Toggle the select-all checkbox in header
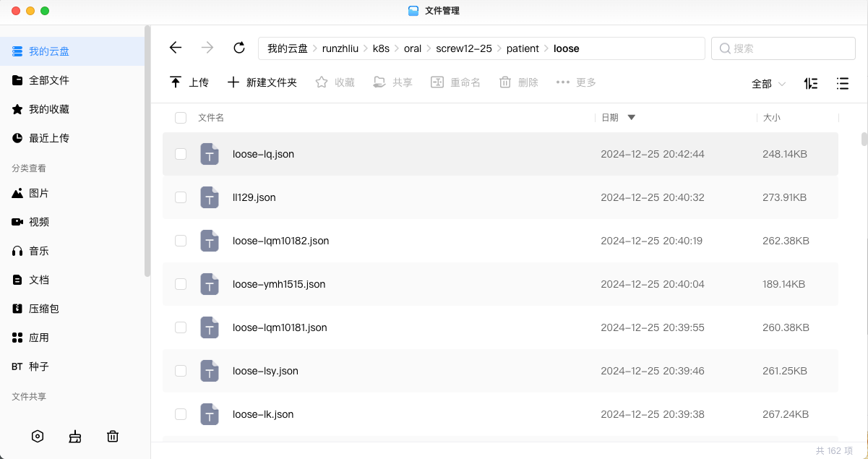The width and height of the screenshot is (868, 459). (x=181, y=118)
